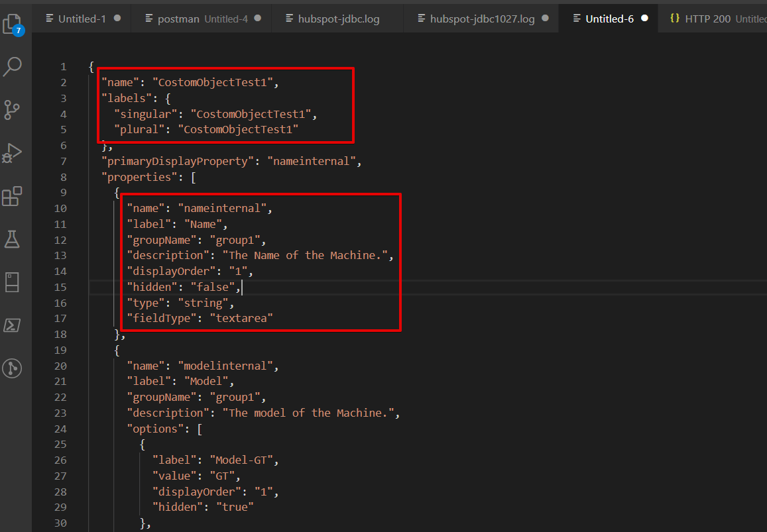Close Untitled-1 via its unsaved dot

tap(117, 19)
